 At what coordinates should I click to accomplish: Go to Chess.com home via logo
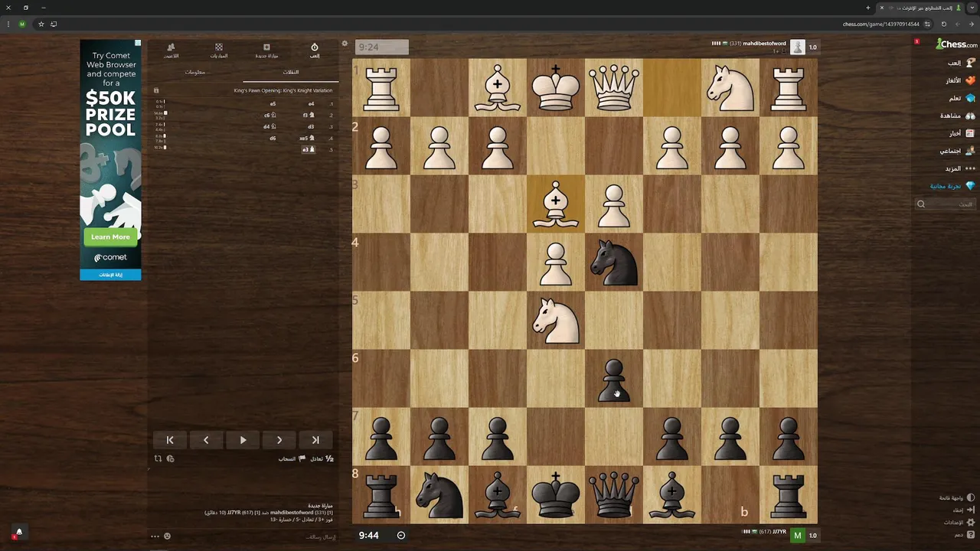click(956, 44)
